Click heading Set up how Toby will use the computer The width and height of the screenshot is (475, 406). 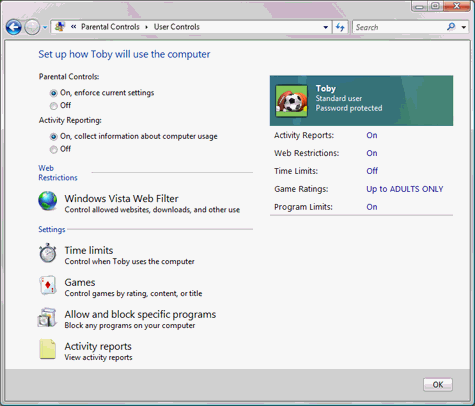[124, 54]
